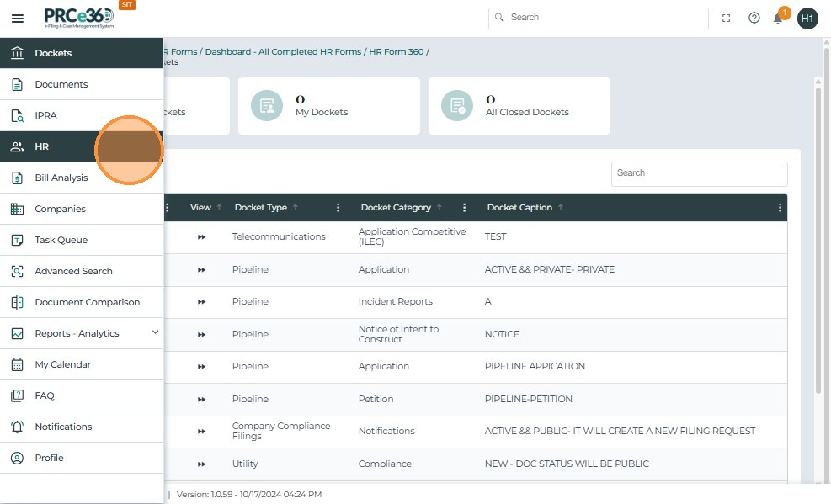Open Docket Category column options menu
This screenshot has height=504, width=831.
click(x=464, y=208)
